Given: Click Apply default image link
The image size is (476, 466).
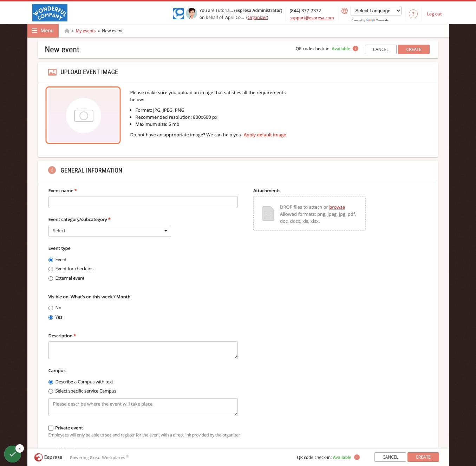Looking at the screenshot, I should point(265,135).
